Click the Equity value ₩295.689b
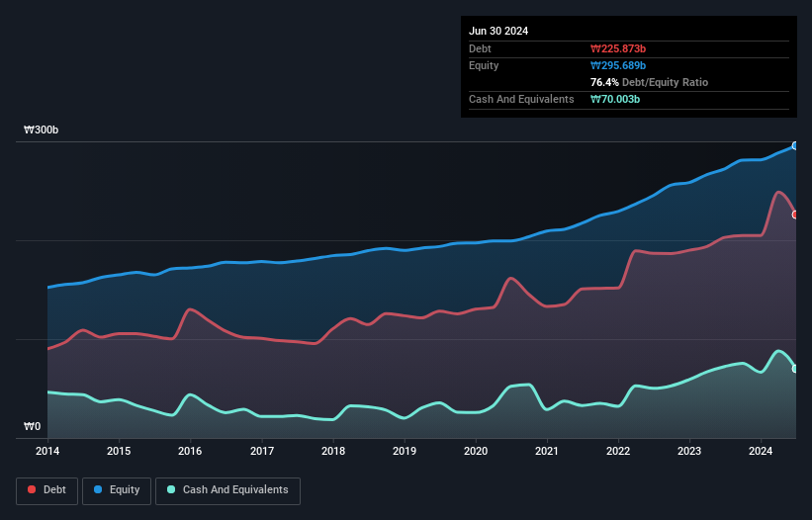The height and width of the screenshot is (520, 812). tap(618, 65)
